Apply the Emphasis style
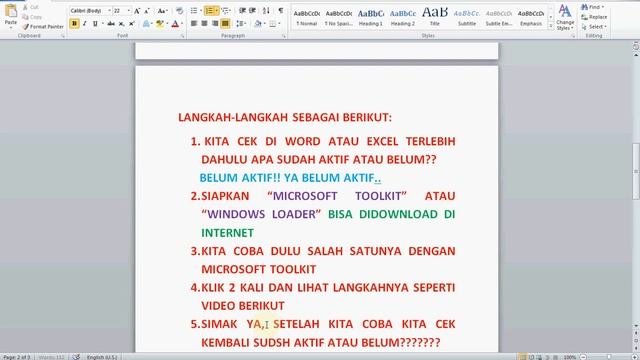This screenshot has width=640, height=360. 531,18
